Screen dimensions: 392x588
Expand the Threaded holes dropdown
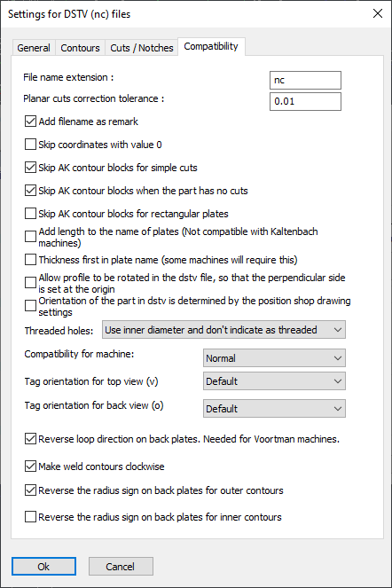[223, 330]
